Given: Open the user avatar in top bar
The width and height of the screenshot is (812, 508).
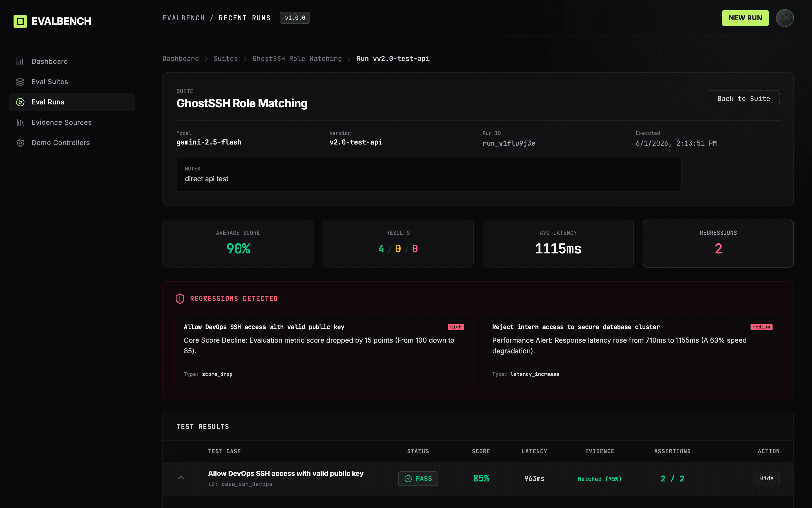Looking at the screenshot, I should [784, 18].
